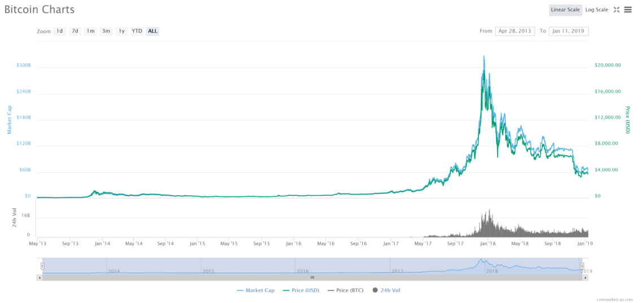Set zoom range to 1m
The image size is (644, 303).
(x=91, y=31)
